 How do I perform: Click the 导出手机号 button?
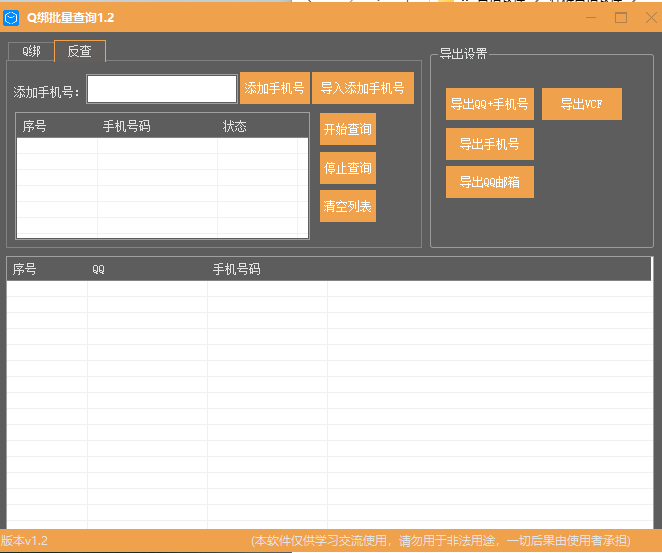coord(489,144)
